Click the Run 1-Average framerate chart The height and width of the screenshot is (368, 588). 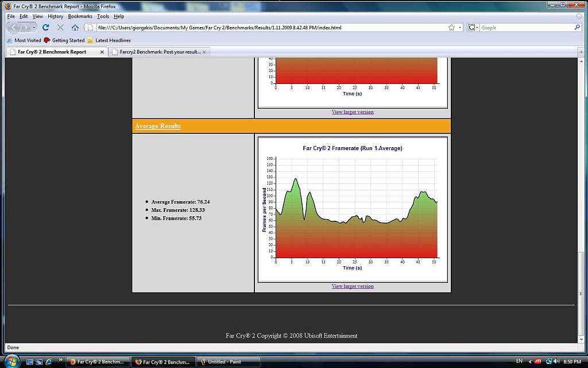(353, 209)
